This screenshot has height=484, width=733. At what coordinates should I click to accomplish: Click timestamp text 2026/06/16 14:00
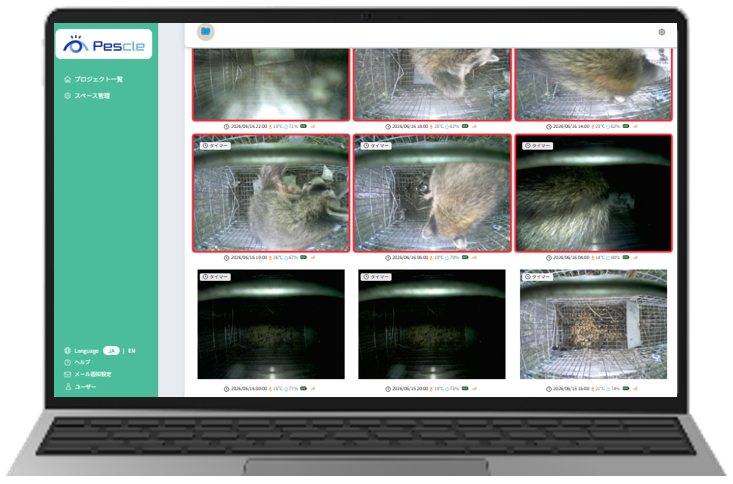coord(571,127)
